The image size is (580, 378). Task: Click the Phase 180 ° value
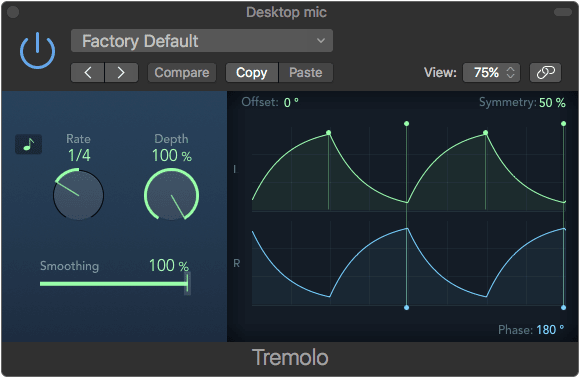[550, 330]
